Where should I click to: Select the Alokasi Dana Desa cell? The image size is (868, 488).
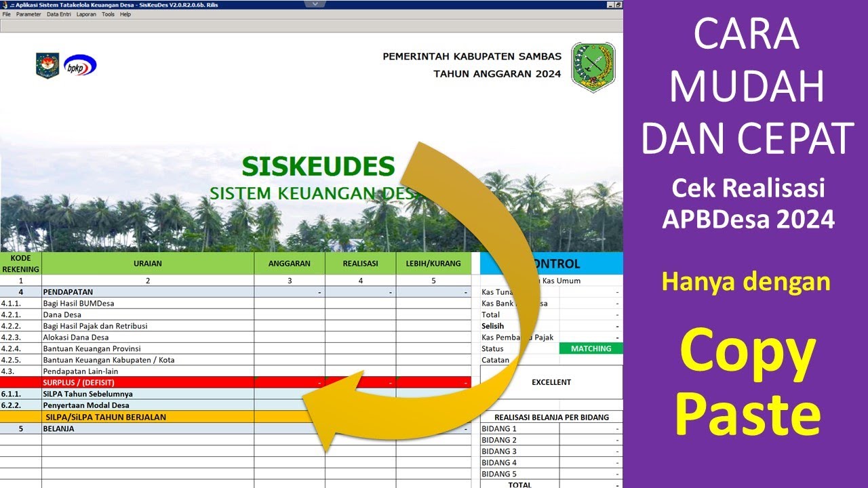148,338
